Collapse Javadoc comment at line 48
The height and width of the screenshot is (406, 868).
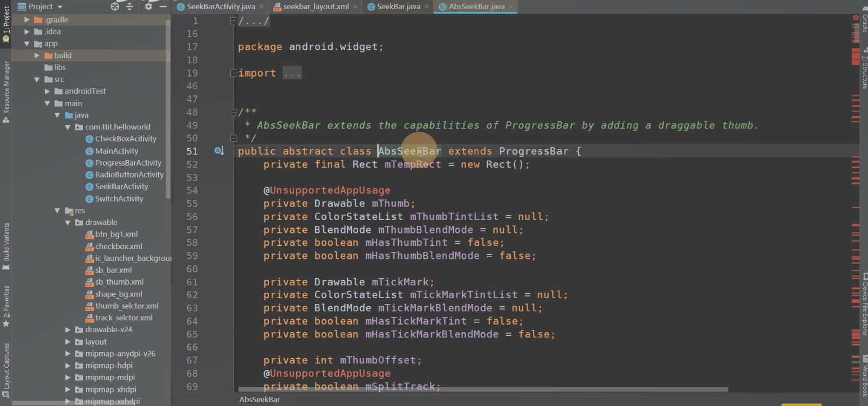coord(234,112)
